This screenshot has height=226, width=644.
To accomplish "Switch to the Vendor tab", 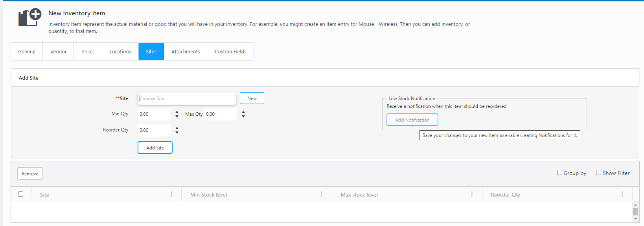I will (58, 52).
